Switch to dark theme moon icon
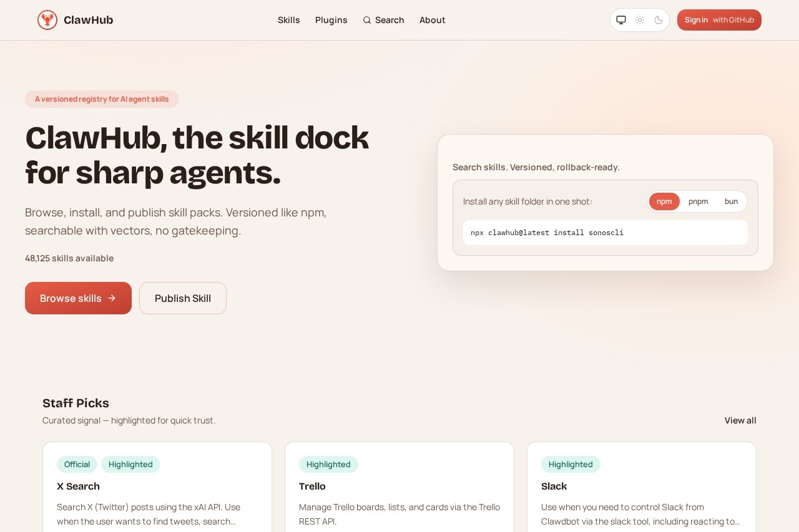The width and height of the screenshot is (799, 532). pyautogui.click(x=659, y=20)
